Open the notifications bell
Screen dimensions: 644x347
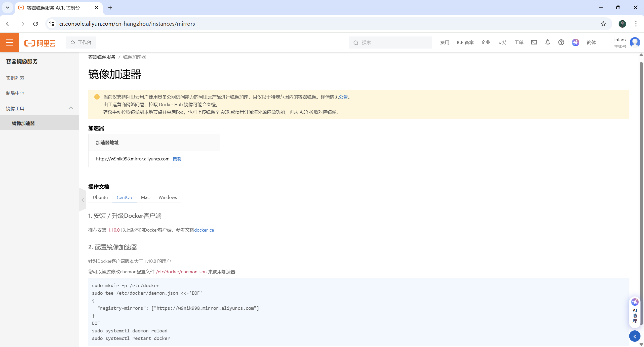pyautogui.click(x=547, y=42)
